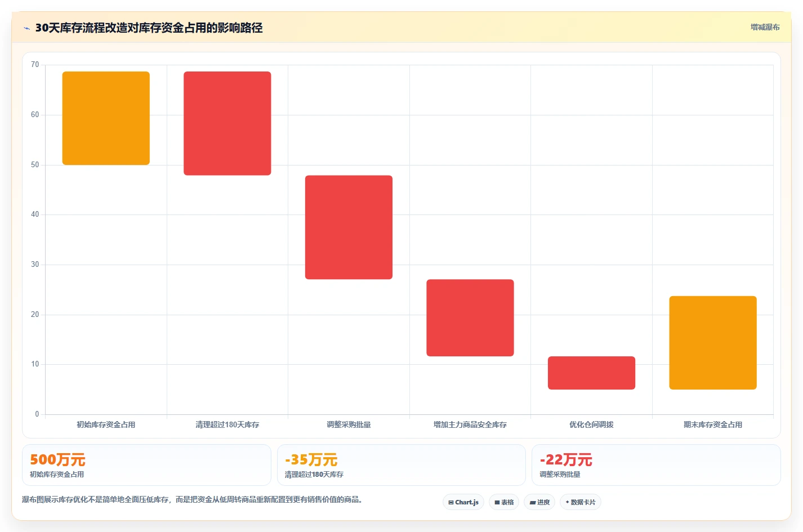
Task: Click the x-axis label 优化仓间调拨
Action: 591,424
